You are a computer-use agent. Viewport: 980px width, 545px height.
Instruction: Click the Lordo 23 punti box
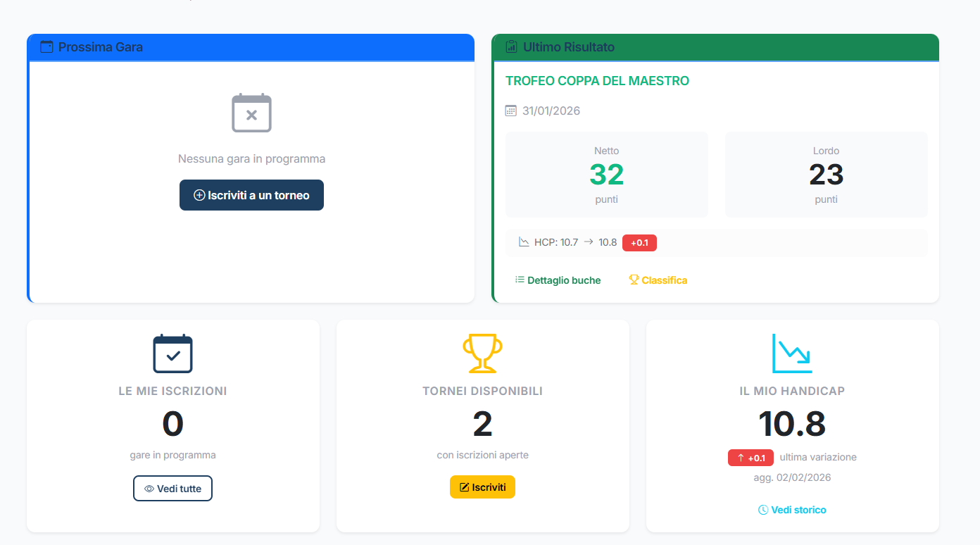826,175
